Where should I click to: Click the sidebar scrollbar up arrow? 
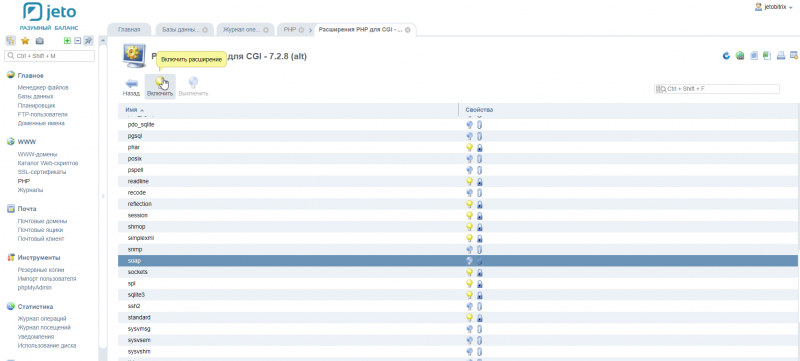coord(103,40)
